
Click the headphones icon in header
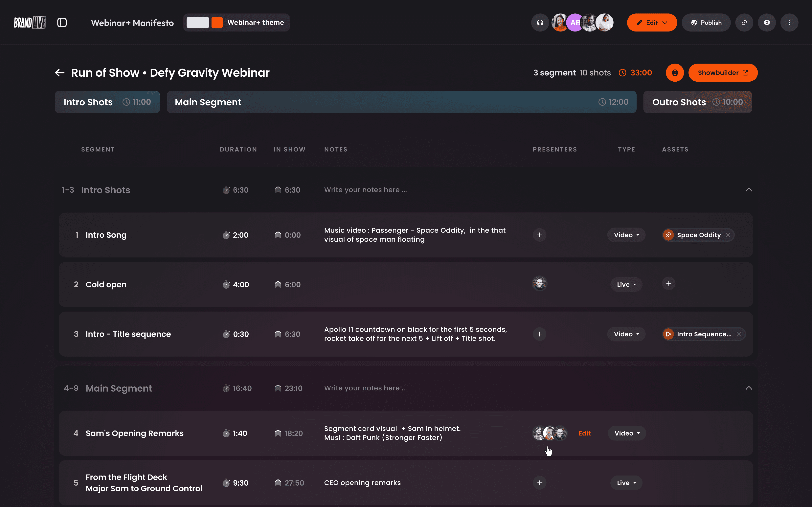tap(540, 22)
